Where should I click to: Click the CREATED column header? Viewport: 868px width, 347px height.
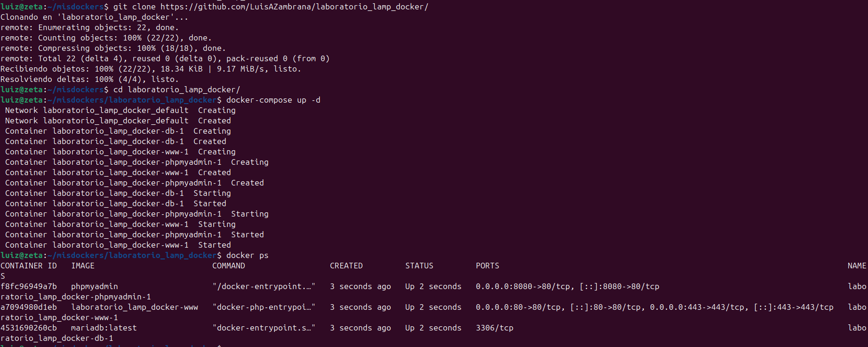(x=346, y=266)
